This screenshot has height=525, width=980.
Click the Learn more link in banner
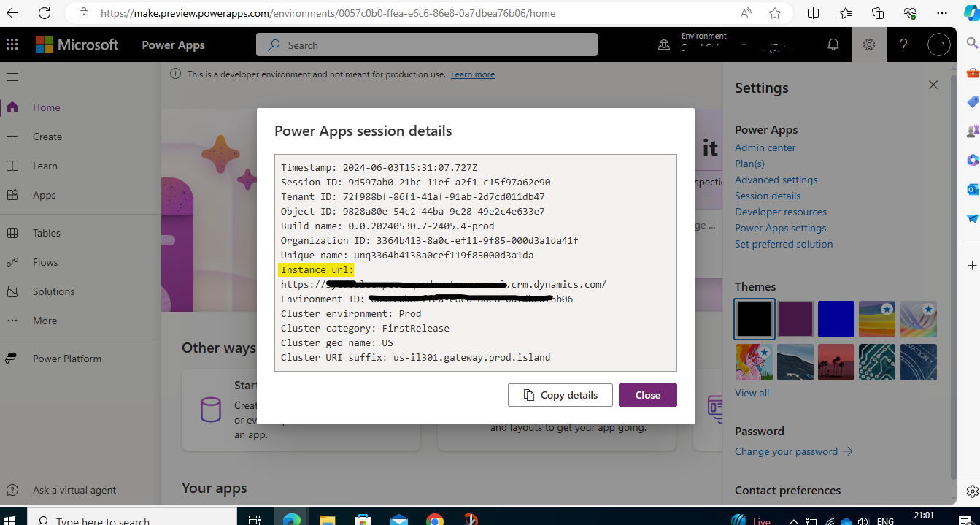[473, 74]
